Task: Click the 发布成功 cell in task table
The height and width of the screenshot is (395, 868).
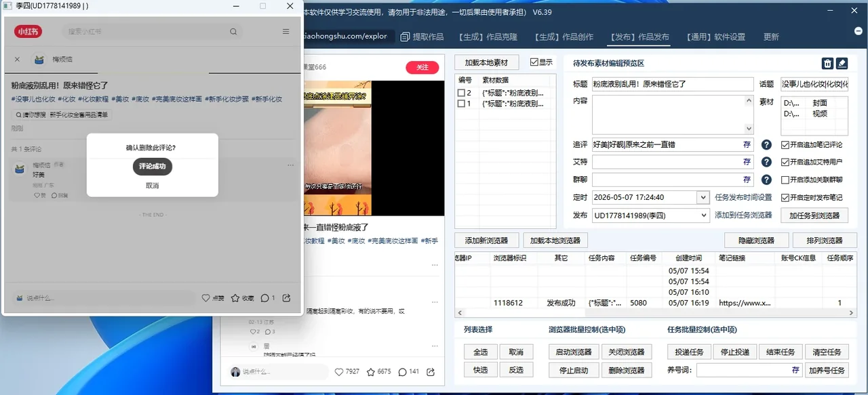Action: [561, 303]
